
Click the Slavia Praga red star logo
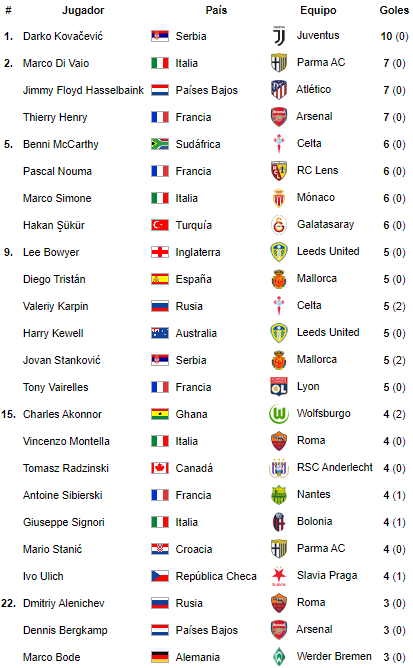pyautogui.click(x=279, y=576)
